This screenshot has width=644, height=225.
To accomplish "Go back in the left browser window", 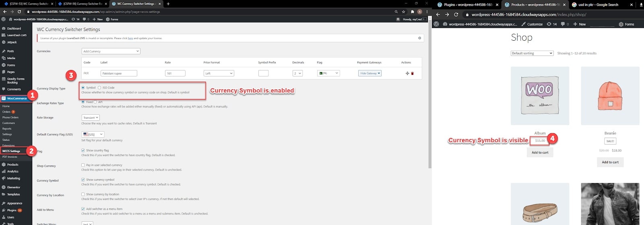I will pos(4,12).
